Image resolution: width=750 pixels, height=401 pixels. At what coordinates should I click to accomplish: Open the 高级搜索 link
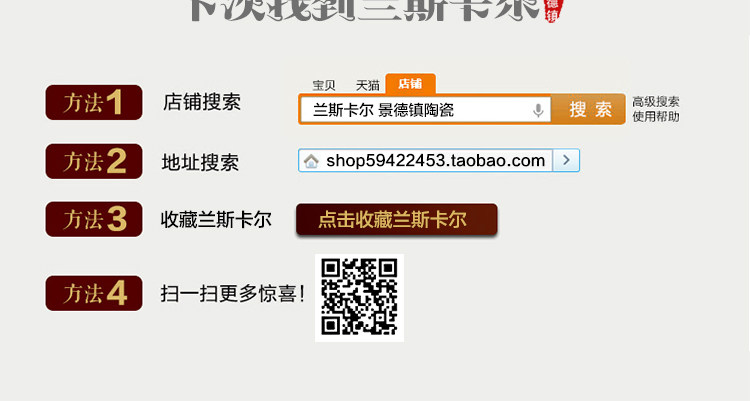point(656,101)
